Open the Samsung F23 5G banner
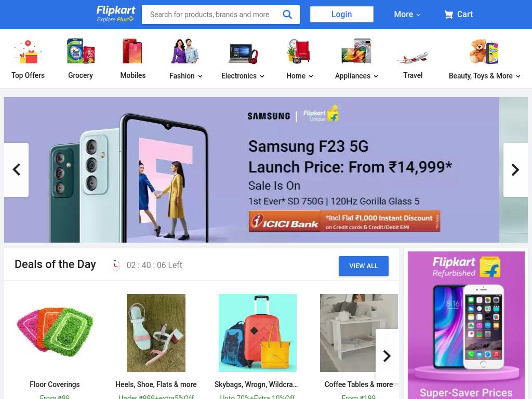The image size is (532, 399). click(251, 170)
